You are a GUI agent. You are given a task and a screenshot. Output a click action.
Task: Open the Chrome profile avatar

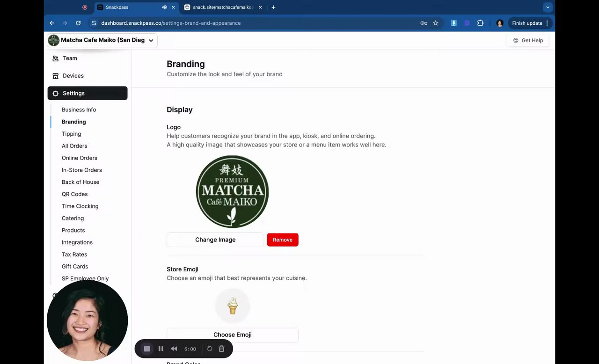click(x=500, y=23)
